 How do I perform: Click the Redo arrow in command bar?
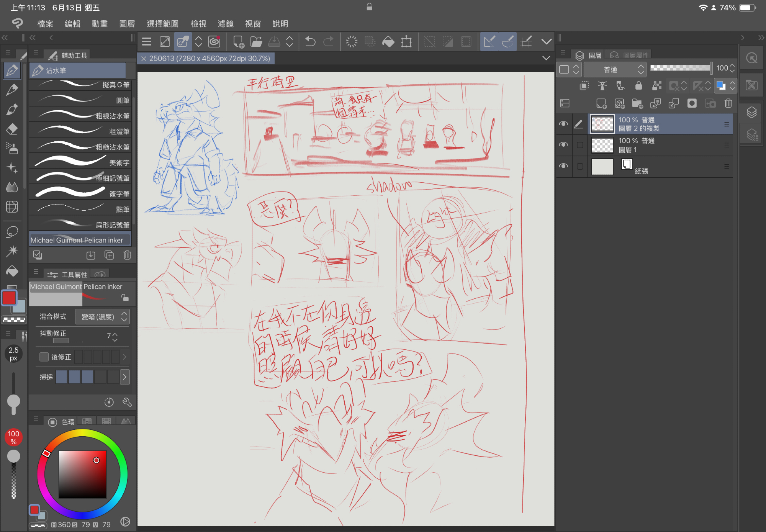point(329,41)
